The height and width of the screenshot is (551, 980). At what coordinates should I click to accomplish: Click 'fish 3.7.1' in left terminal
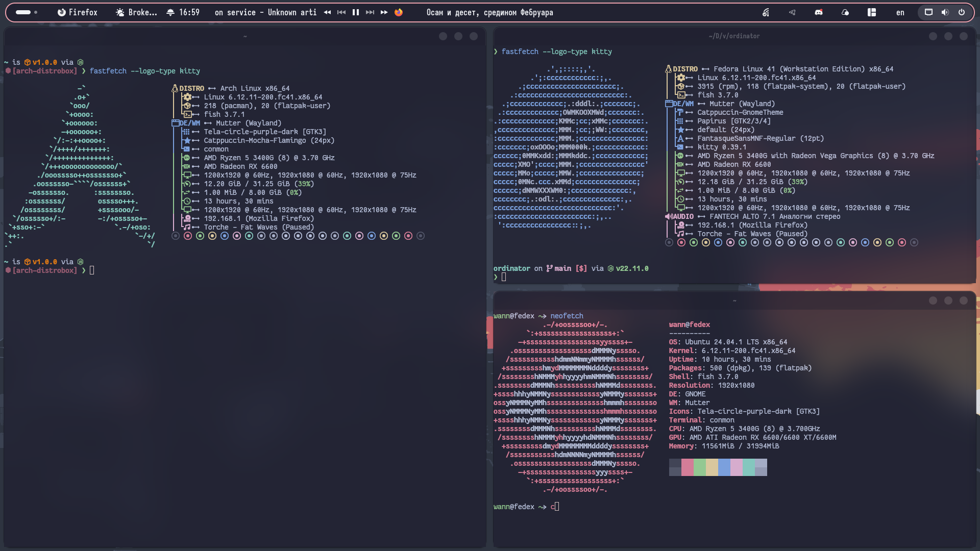(x=224, y=114)
